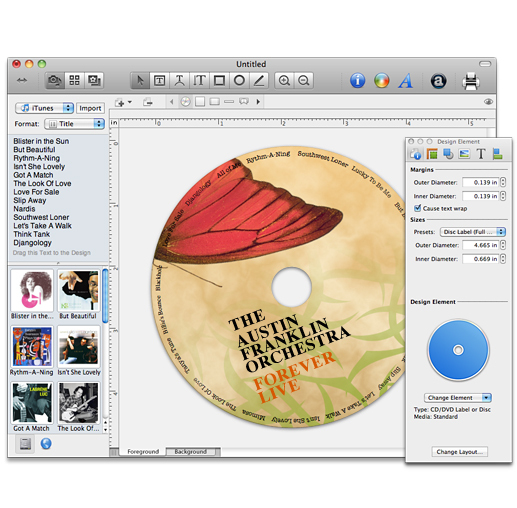Click the zoom in magnifier

click(x=284, y=80)
